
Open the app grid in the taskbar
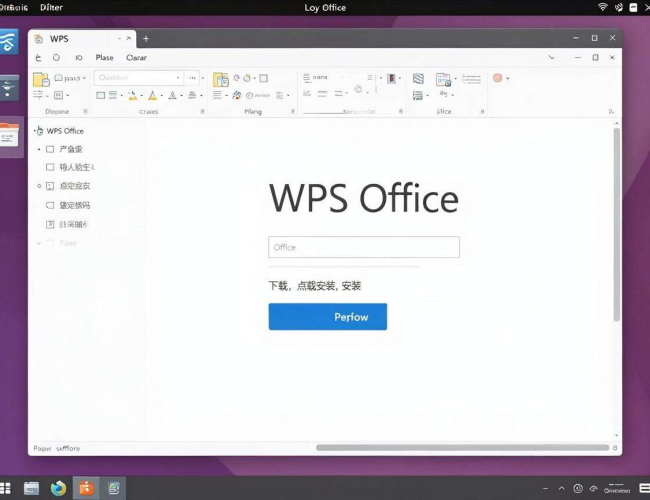(x=5, y=488)
